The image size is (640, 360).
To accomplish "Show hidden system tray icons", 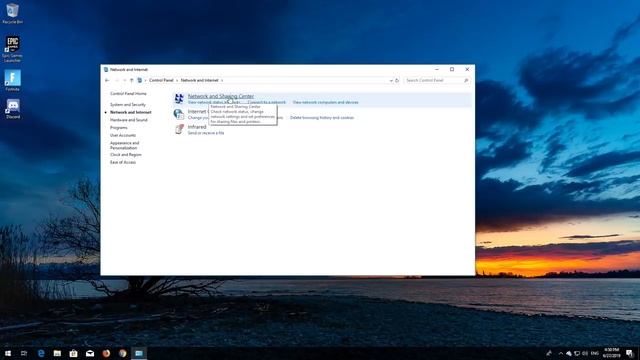I will [x=561, y=353].
